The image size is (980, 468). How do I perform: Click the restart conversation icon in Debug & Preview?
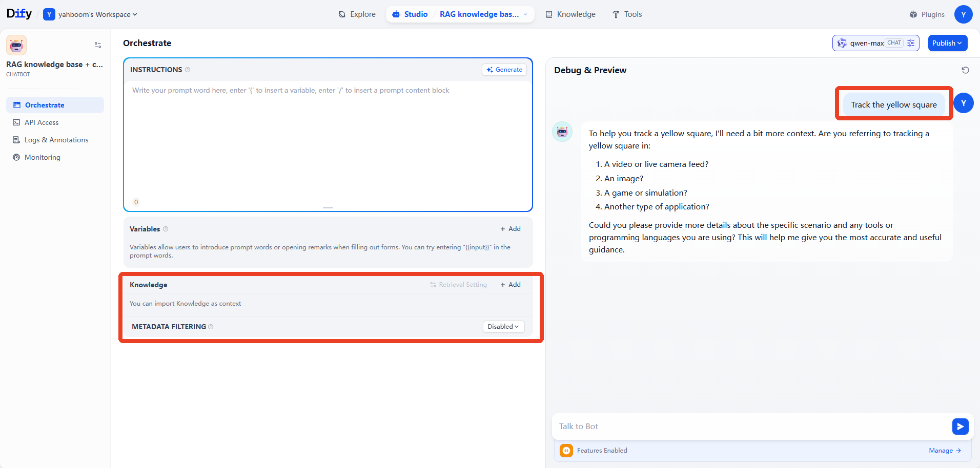(x=965, y=70)
